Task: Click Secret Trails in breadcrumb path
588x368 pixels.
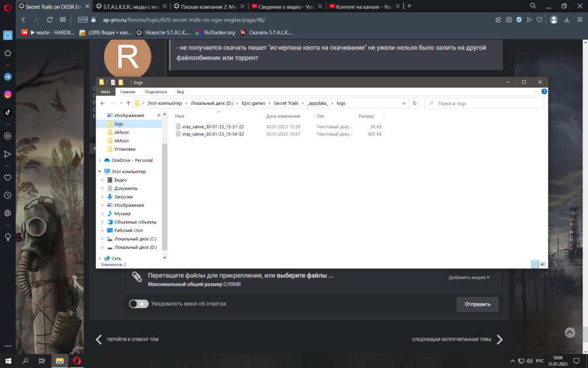Action: 286,103
